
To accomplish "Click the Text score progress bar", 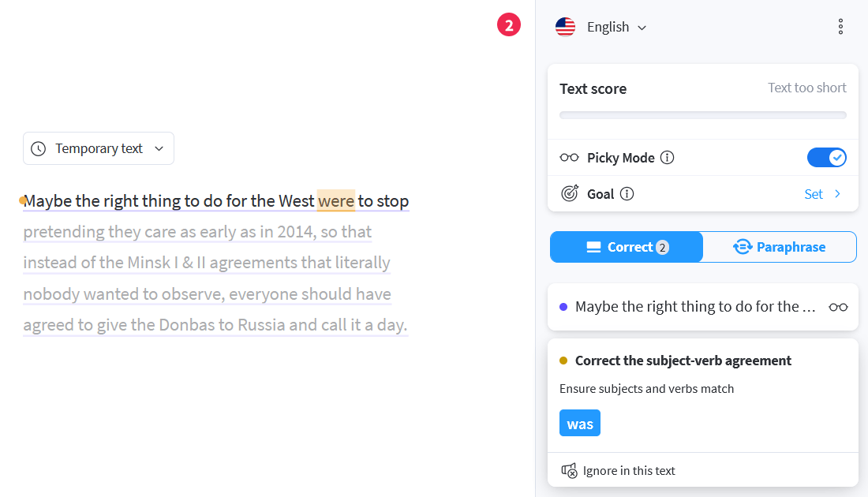I will click(703, 115).
